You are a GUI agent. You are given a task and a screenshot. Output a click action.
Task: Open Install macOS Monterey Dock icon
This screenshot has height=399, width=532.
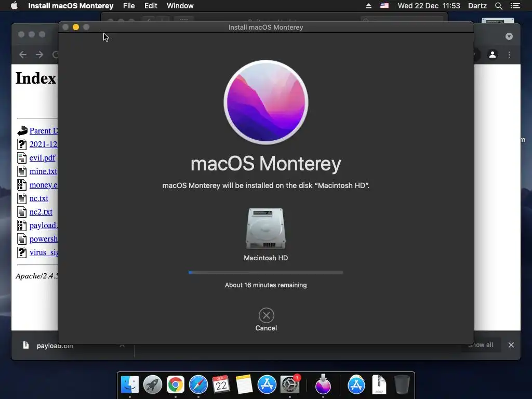(323, 384)
